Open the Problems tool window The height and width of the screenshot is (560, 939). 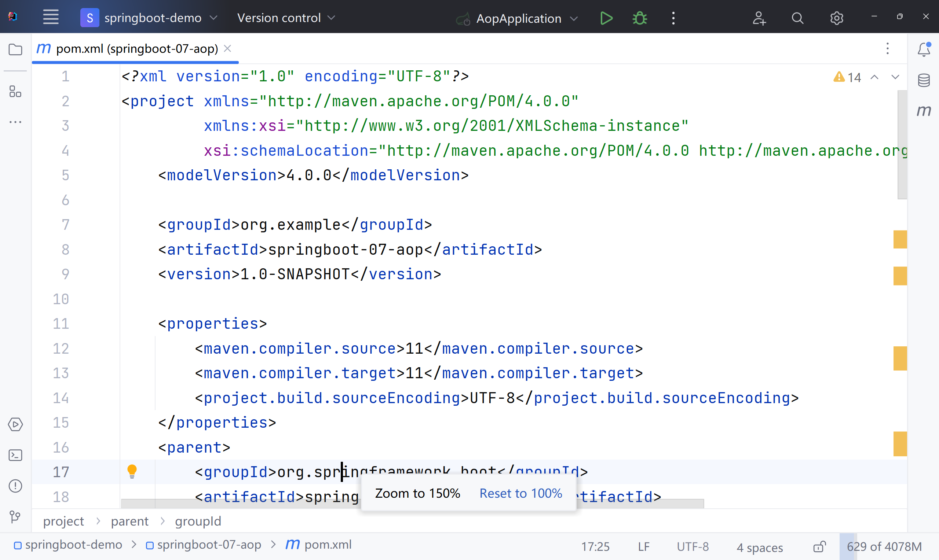(15, 486)
